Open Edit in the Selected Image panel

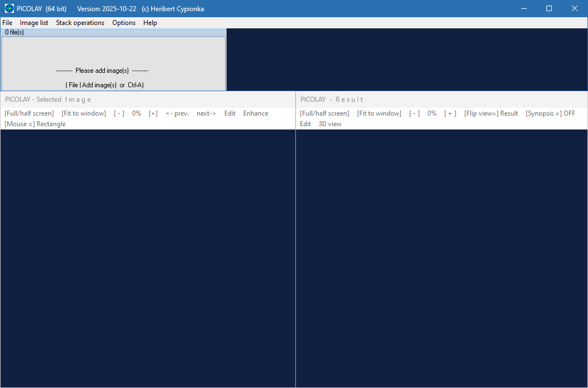[x=230, y=113]
